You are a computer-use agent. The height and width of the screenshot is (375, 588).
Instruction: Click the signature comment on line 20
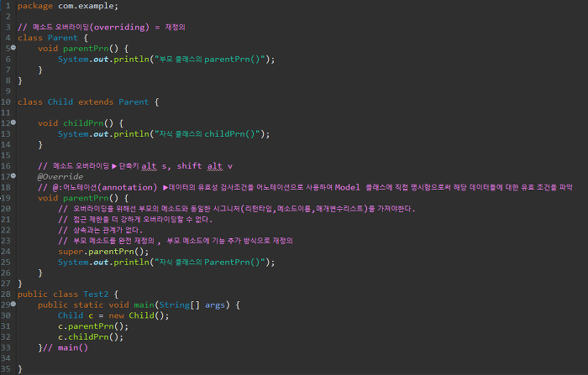(x=237, y=209)
